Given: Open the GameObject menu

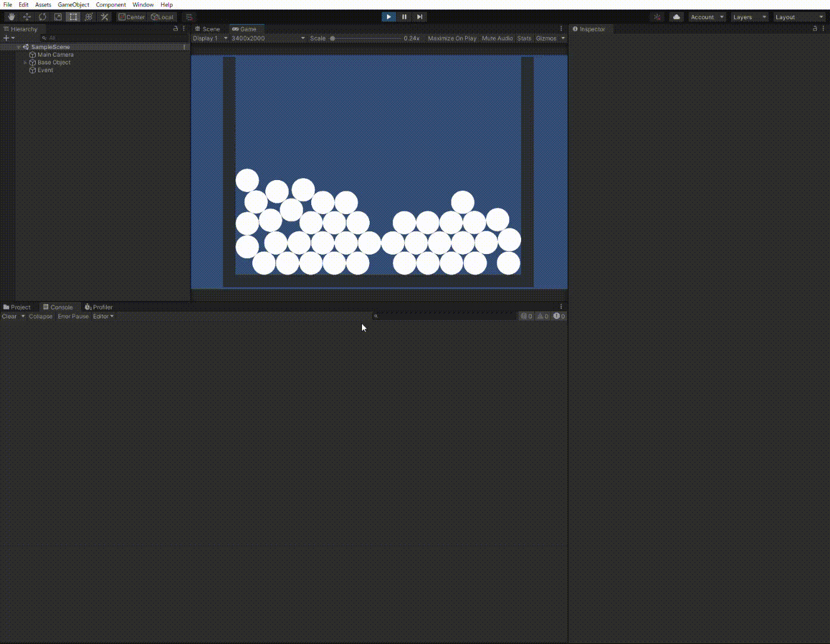Looking at the screenshot, I should [x=73, y=4].
